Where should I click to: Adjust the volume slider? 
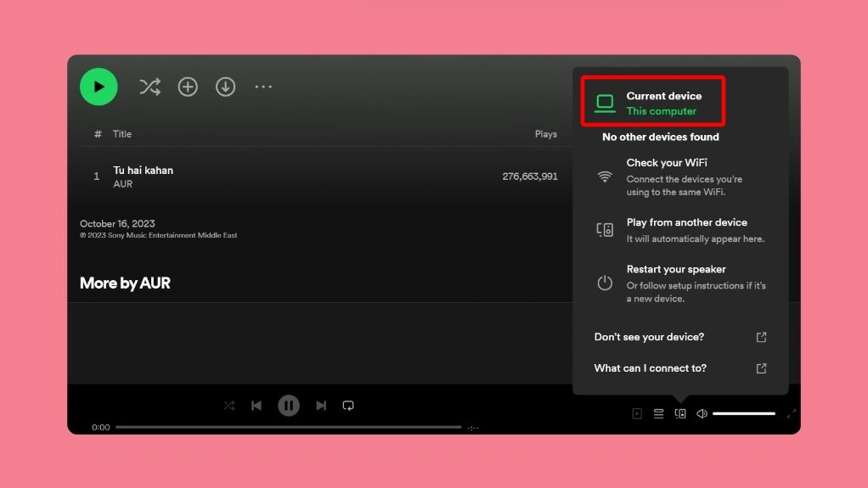click(x=743, y=413)
